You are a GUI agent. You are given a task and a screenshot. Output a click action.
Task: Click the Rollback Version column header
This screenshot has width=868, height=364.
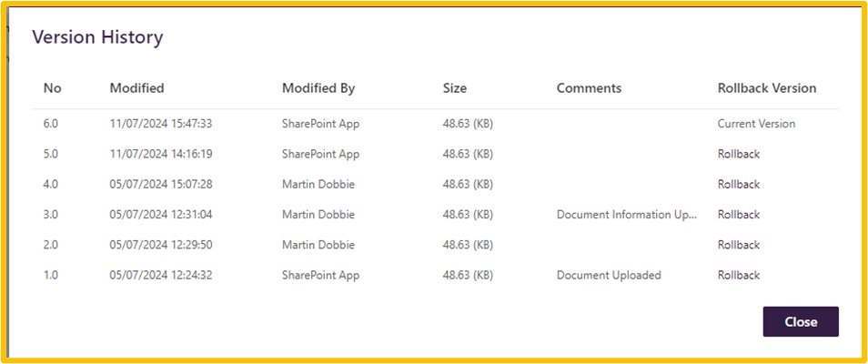pos(767,88)
